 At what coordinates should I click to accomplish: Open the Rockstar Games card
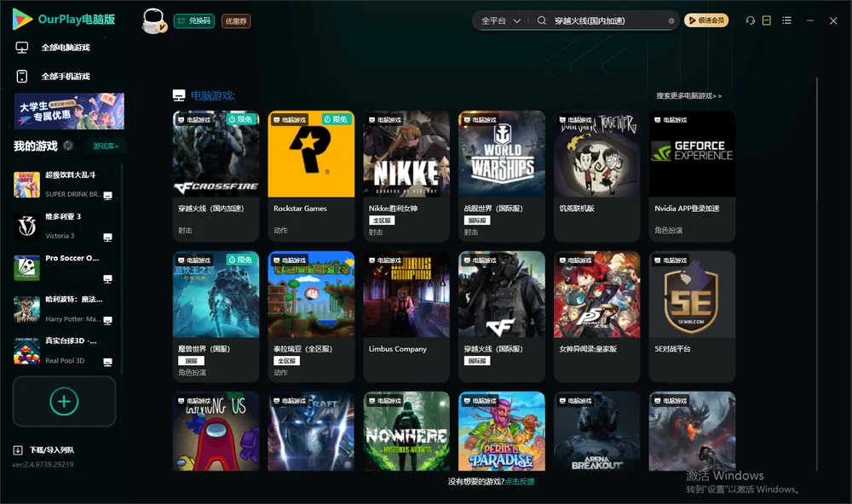click(311, 176)
